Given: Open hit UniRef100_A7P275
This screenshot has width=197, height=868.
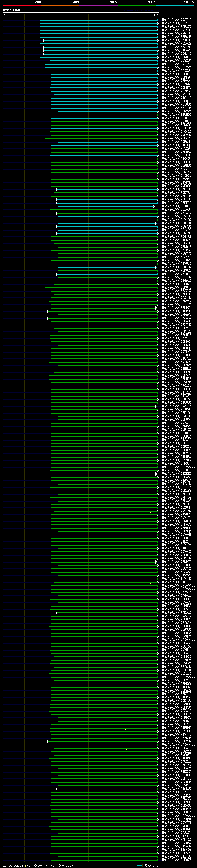Looking at the screenshot, I should [177, 26].
